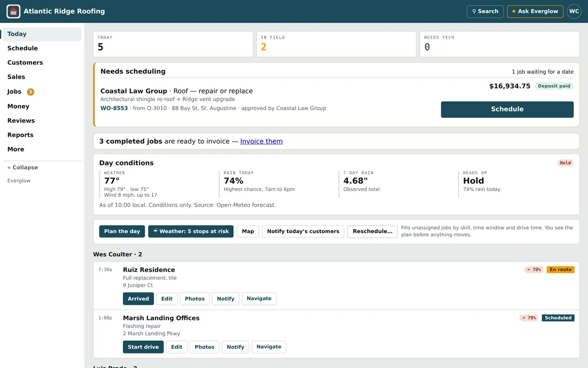The image size is (588, 368).
Task: Click the Scheduled status badge
Action: 558,318
